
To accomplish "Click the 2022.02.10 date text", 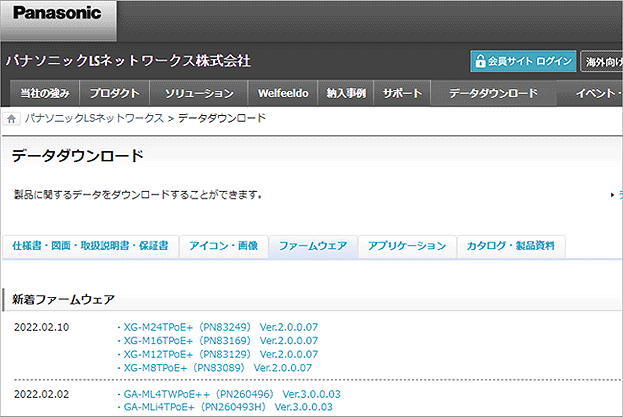I will [42, 327].
